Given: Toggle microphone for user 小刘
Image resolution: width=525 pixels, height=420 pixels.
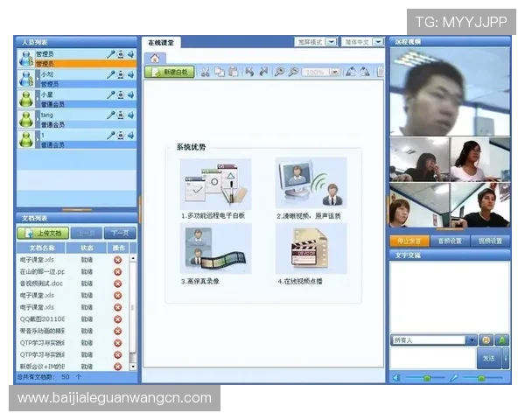Looking at the screenshot, I should point(111,75).
